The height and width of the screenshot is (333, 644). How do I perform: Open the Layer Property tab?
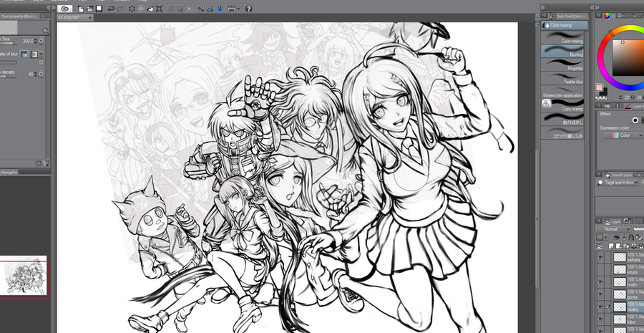634,107
